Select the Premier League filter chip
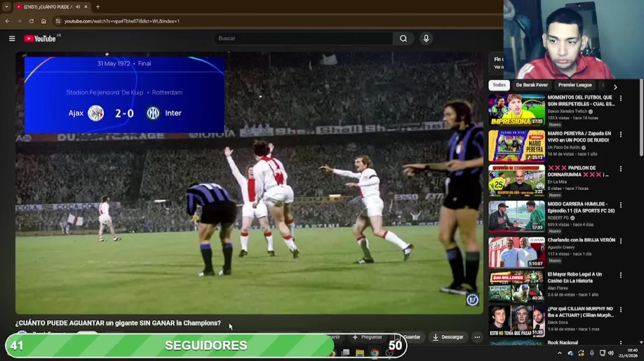The height and width of the screenshot is (361, 644). pyautogui.click(x=575, y=85)
